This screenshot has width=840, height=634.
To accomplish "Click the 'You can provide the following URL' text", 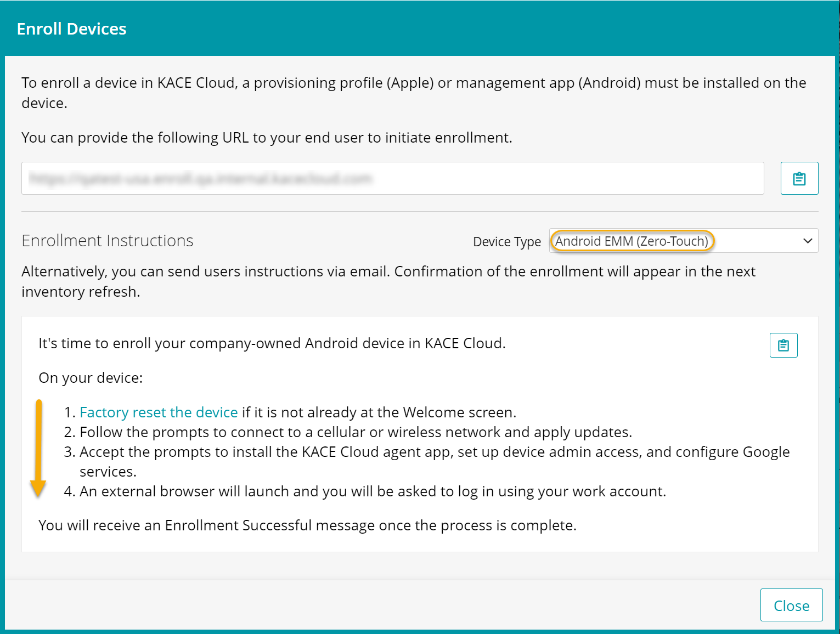I will [x=267, y=138].
